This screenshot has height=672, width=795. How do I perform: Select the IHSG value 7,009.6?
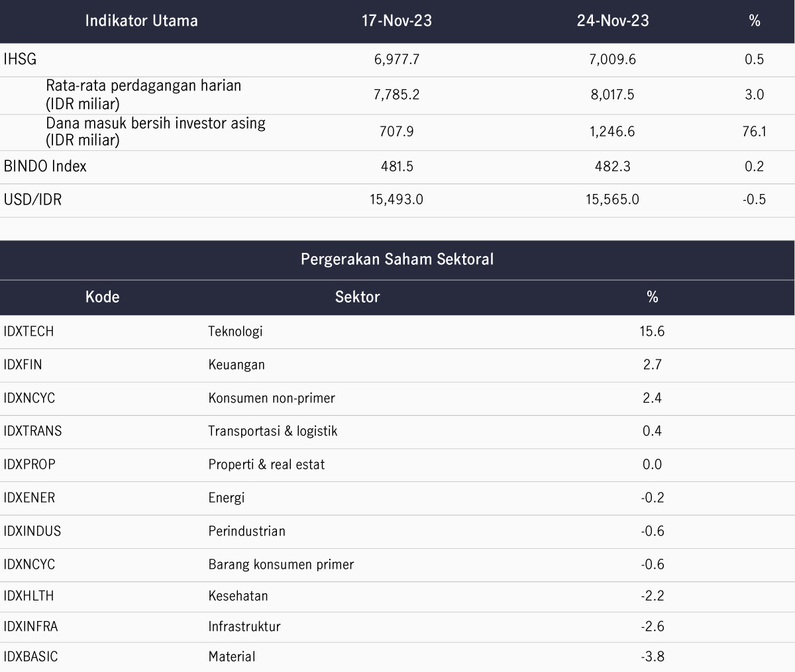[613, 60]
